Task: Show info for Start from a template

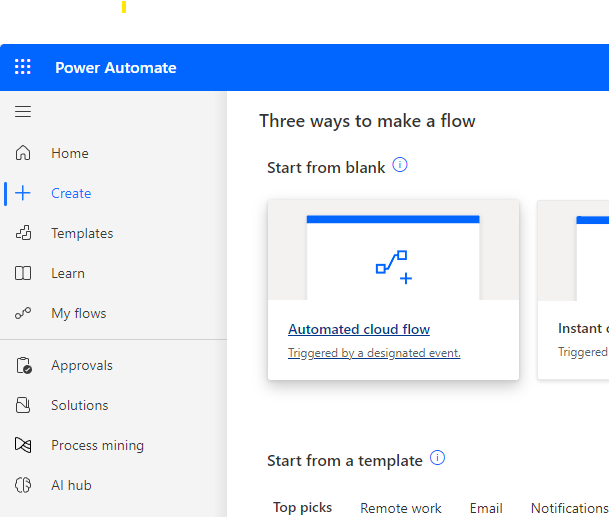Action: click(437, 458)
